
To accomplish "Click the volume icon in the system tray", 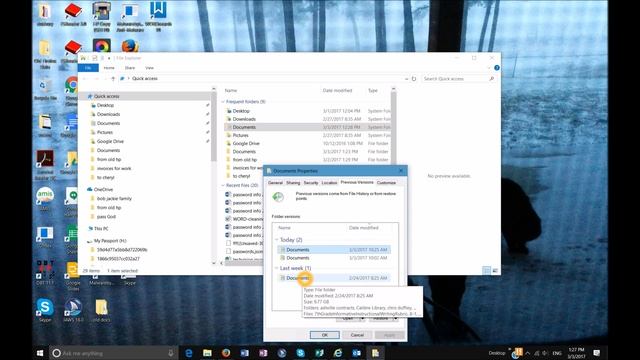I will (544, 353).
